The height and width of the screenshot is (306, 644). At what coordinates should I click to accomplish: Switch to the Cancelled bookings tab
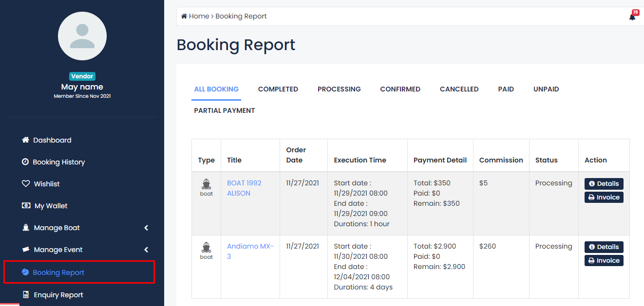click(459, 89)
